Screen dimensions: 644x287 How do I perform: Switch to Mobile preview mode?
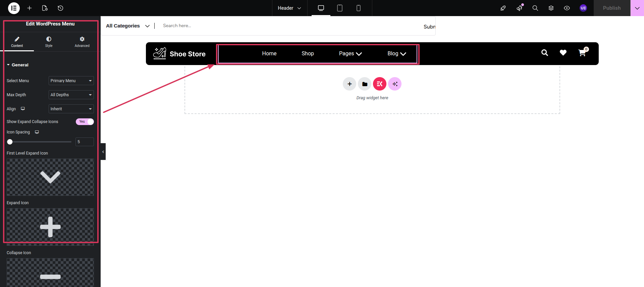click(358, 8)
